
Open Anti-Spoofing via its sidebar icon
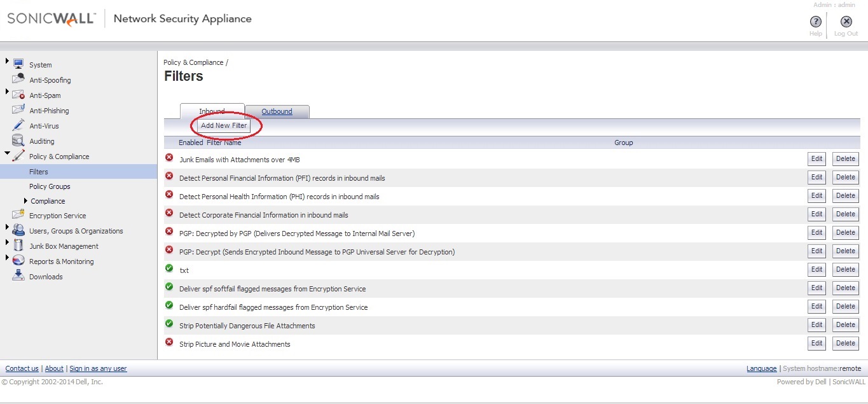point(18,79)
